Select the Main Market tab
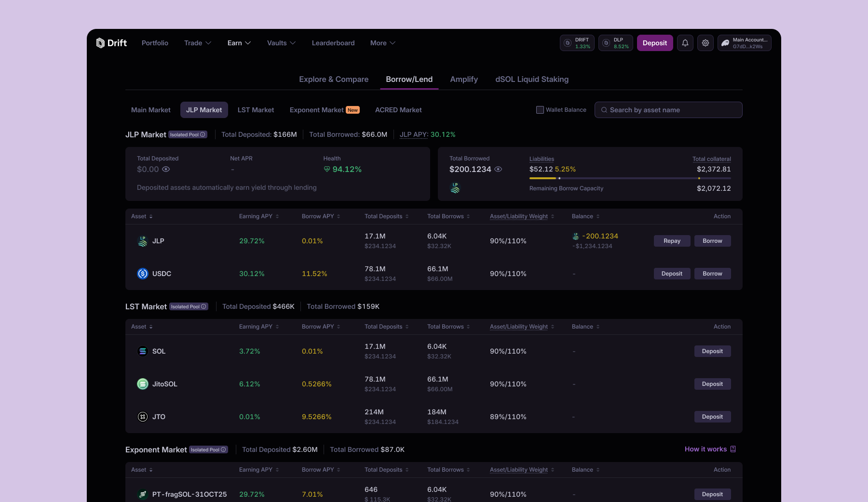Image resolution: width=868 pixels, height=502 pixels. [x=151, y=110]
